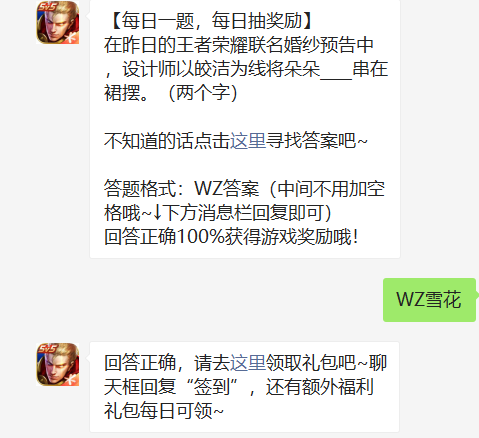Click the 还有额外福利 text
This screenshot has width=479, height=438.
pyautogui.click(x=319, y=386)
